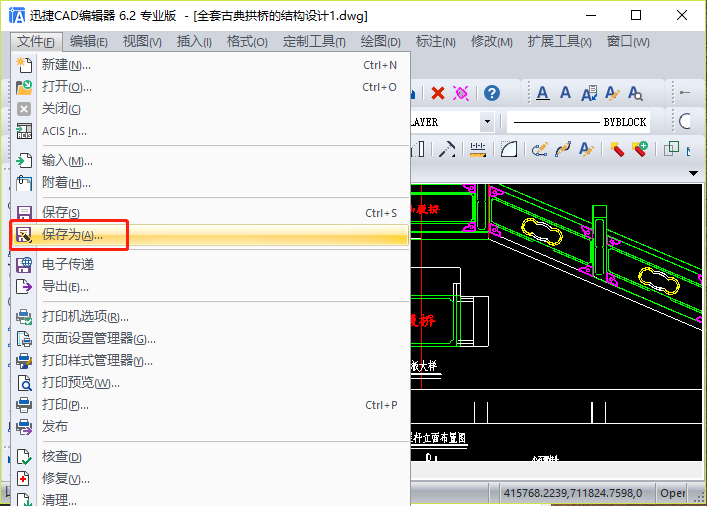Click the fillet corner icon in the toolbar
The height and width of the screenshot is (506, 707).
pyautogui.click(x=509, y=149)
